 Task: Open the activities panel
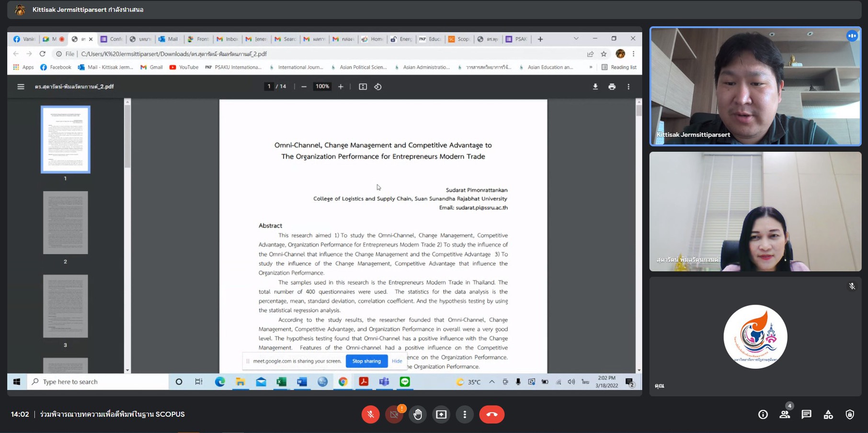(x=828, y=414)
